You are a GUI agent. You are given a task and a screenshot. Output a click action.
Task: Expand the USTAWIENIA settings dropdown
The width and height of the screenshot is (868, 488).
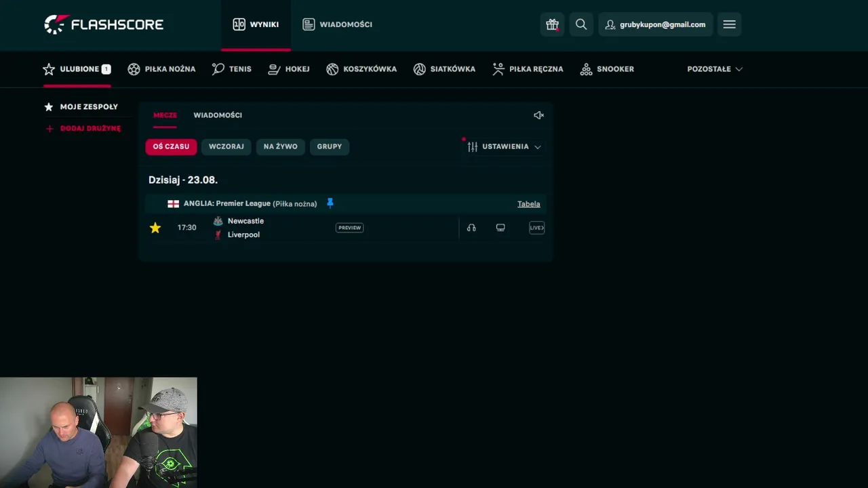[x=504, y=146]
